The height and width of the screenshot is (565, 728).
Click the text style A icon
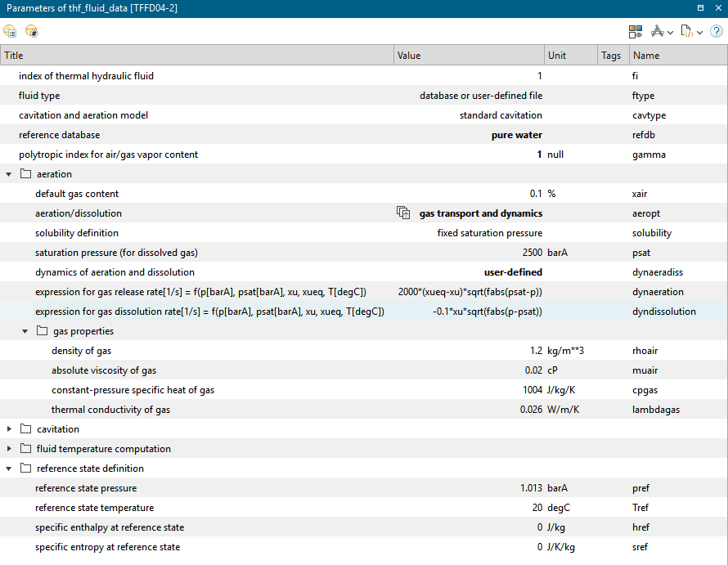coord(658,32)
